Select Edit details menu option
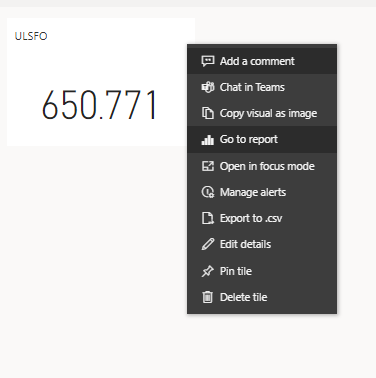The height and width of the screenshot is (378, 376). (262, 244)
